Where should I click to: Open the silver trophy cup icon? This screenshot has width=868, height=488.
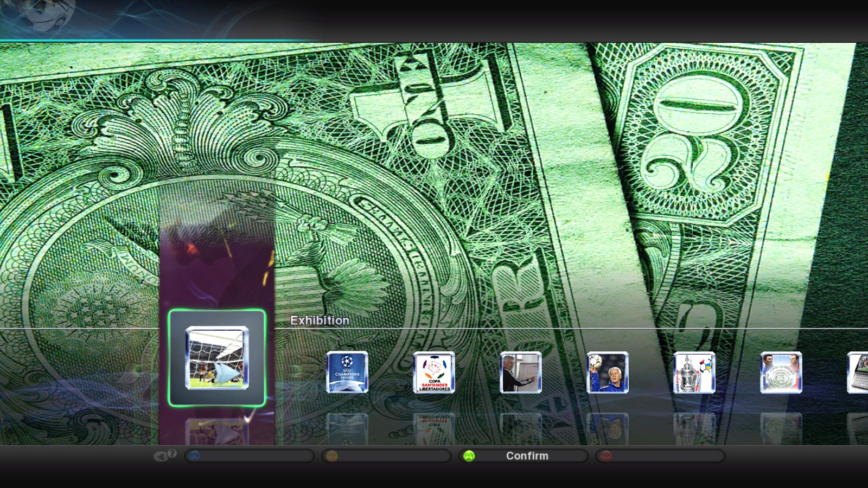click(694, 372)
